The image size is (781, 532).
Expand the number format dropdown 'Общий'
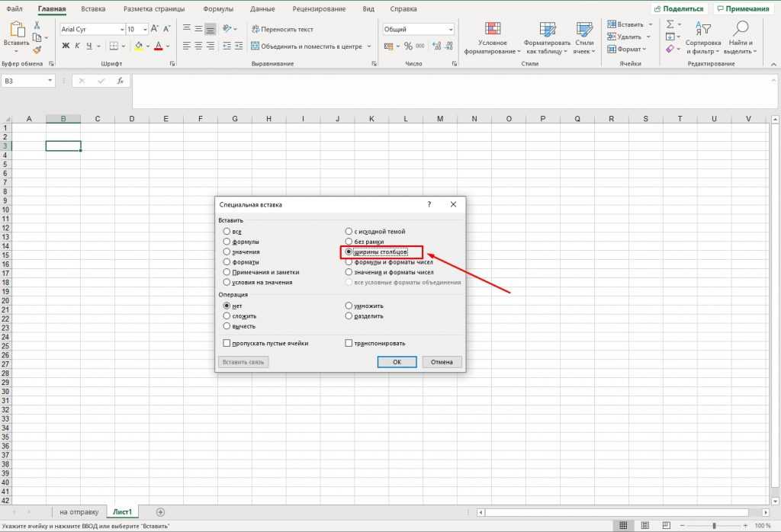click(x=450, y=29)
